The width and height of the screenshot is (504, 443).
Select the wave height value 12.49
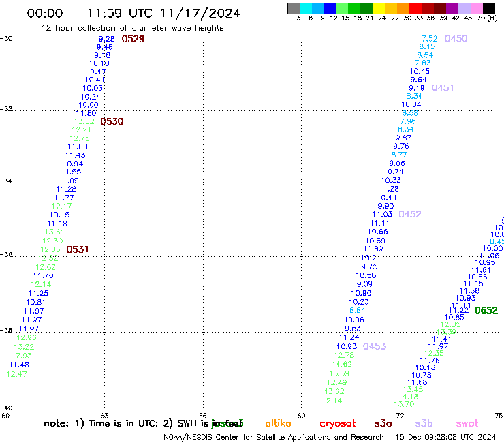click(x=337, y=382)
